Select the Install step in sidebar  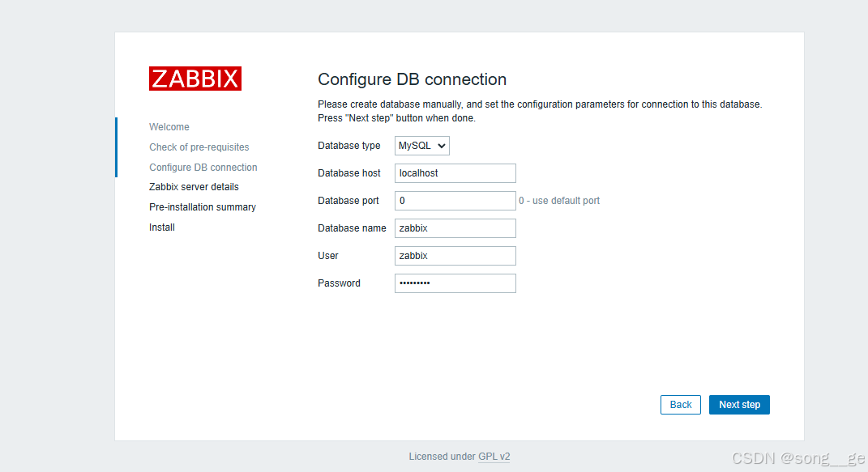(161, 227)
